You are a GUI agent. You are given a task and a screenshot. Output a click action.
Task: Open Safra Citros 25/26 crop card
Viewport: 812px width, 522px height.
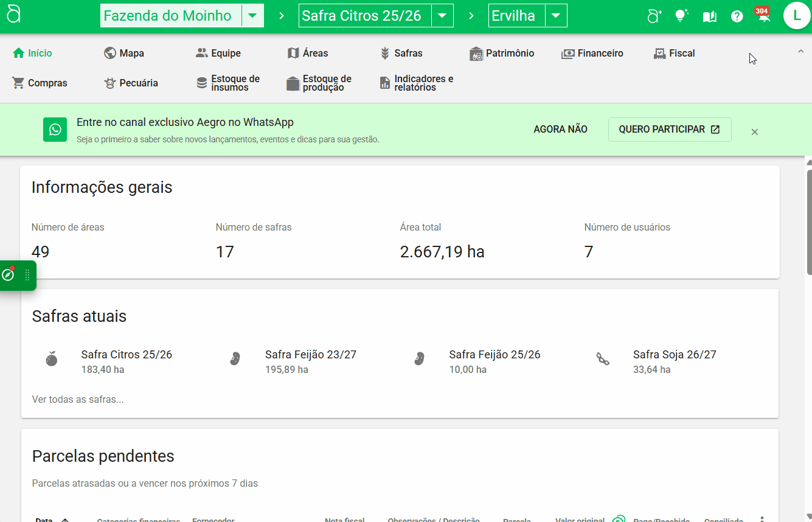click(x=109, y=361)
